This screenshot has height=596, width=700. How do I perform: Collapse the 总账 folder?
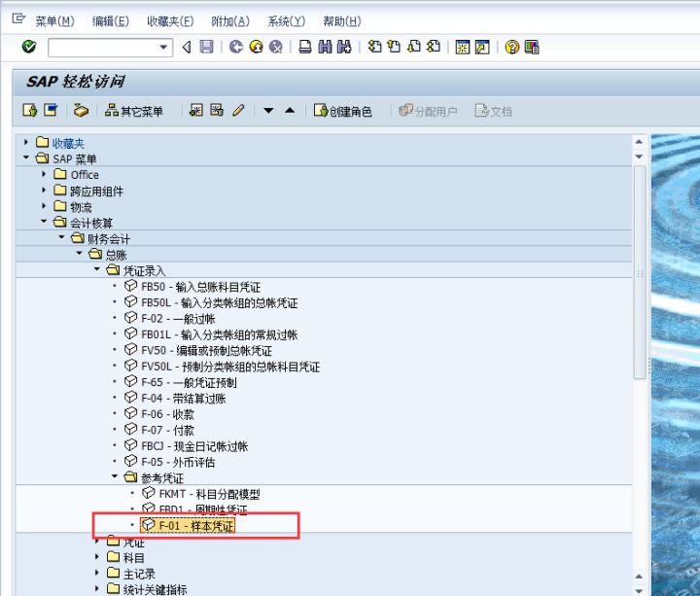pyautogui.click(x=79, y=253)
